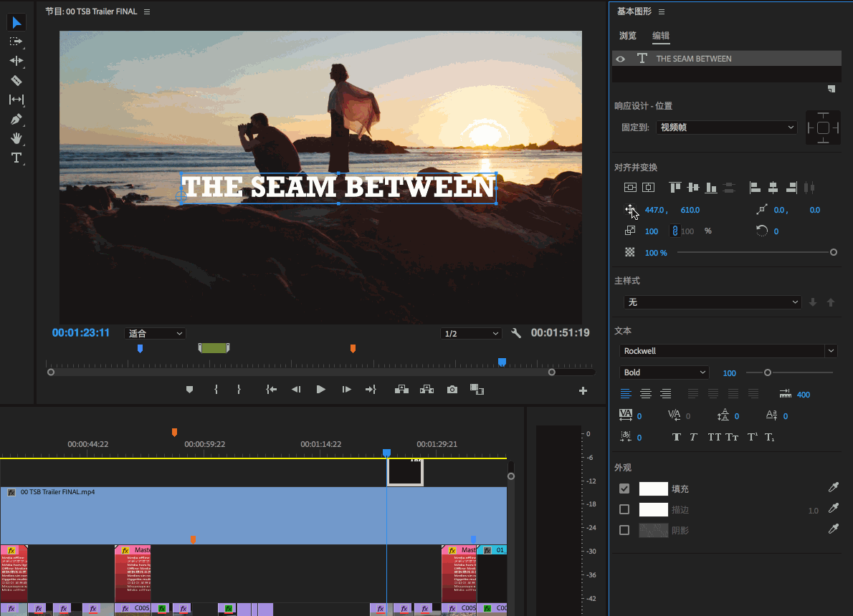Click the plus button to edit monitor buttons
The width and height of the screenshot is (853, 616).
(x=583, y=390)
